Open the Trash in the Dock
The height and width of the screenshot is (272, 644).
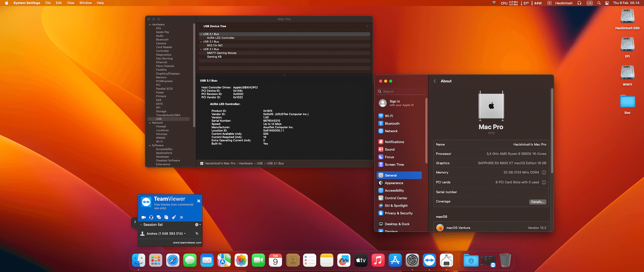[505, 260]
